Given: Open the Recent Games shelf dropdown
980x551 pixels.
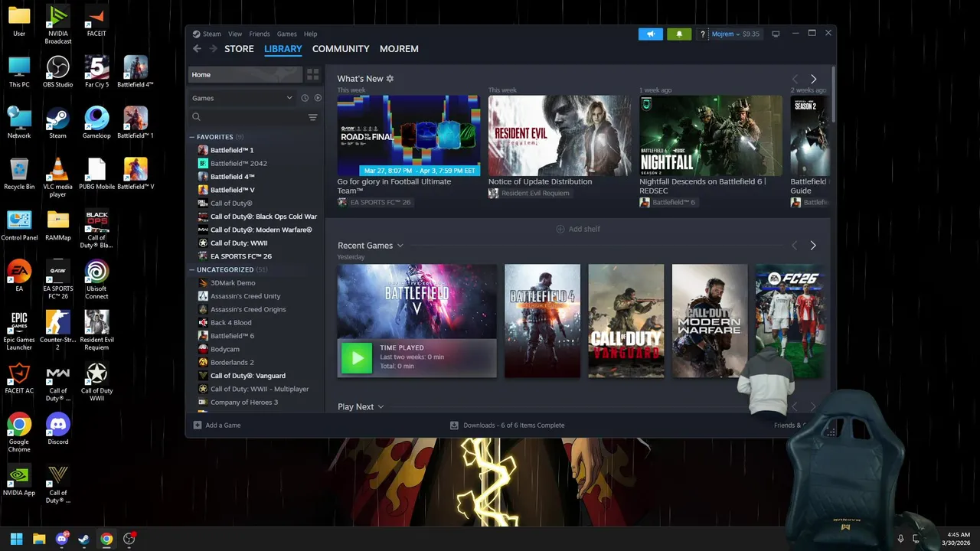Looking at the screenshot, I should [x=400, y=246].
